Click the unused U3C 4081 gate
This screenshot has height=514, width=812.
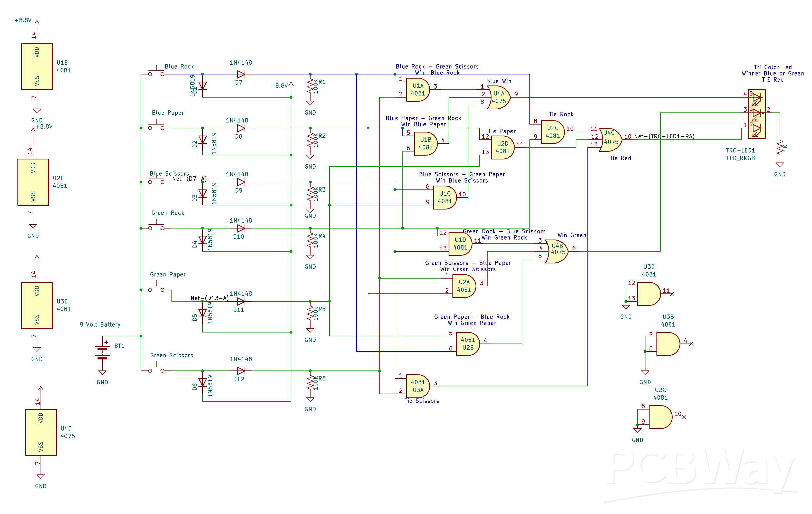pos(660,417)
